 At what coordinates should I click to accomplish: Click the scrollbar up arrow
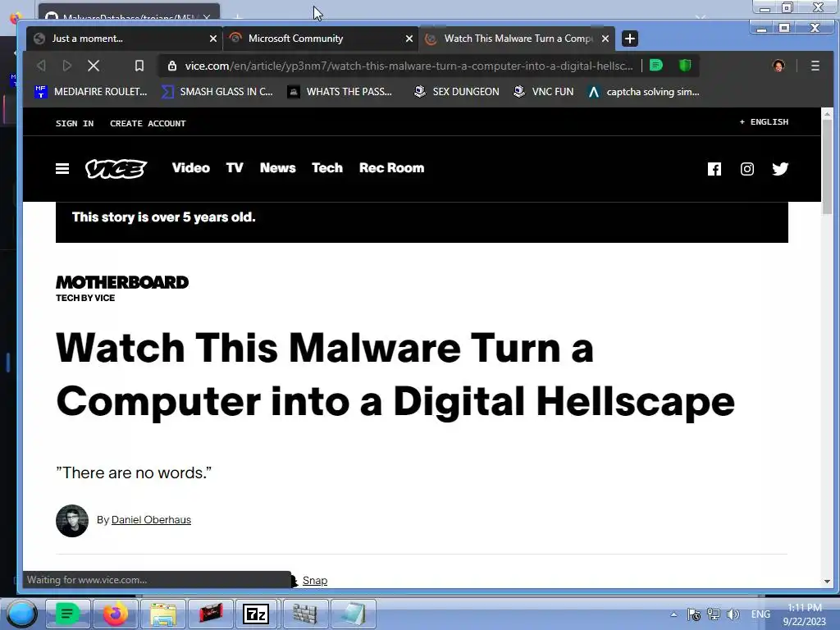pyautogui.click(x=827, y=113)
